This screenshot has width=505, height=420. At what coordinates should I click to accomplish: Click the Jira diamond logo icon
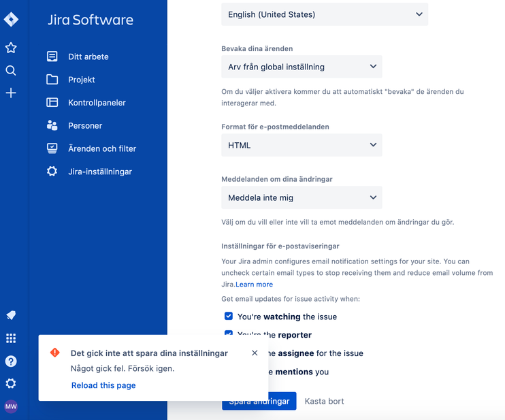point(11,19)
